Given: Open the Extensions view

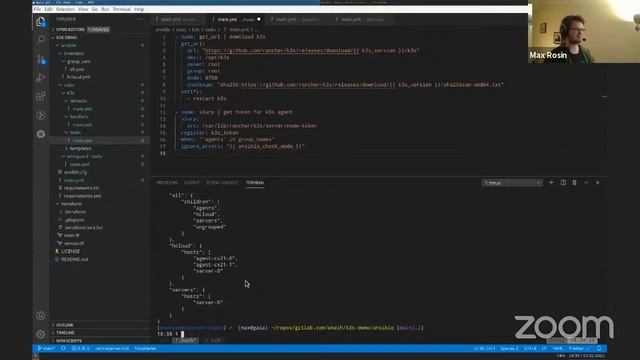Looking at the screenshot, I should coord(41,96).
